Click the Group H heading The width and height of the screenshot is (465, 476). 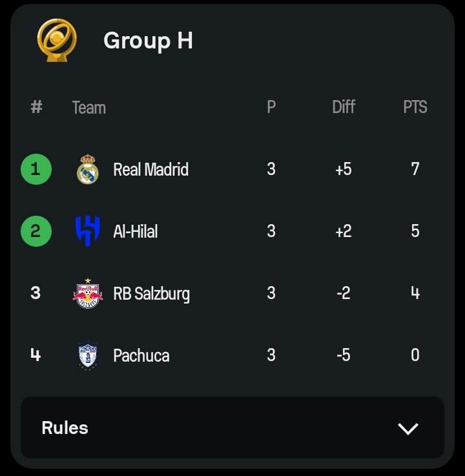tap(148, 41)
